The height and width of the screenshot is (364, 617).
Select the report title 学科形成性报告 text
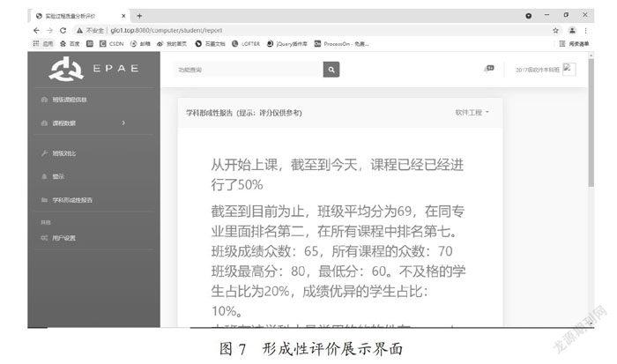210,113
